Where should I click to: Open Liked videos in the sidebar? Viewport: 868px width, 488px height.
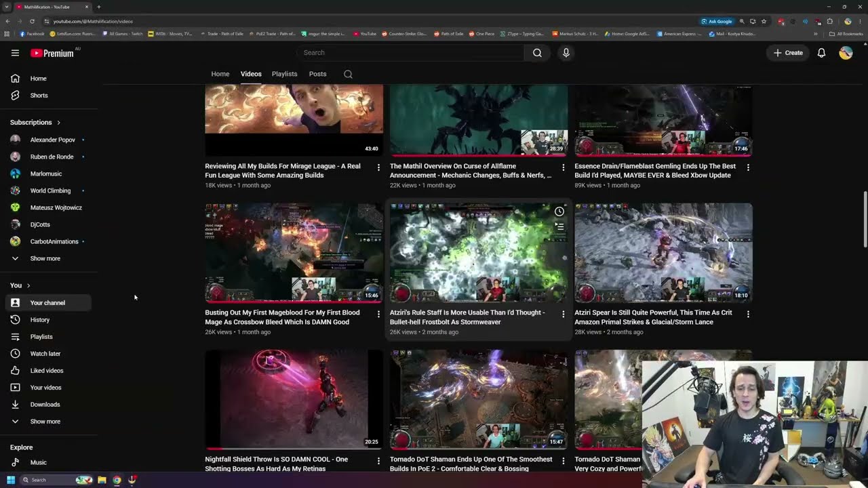(x=48, y=371)
